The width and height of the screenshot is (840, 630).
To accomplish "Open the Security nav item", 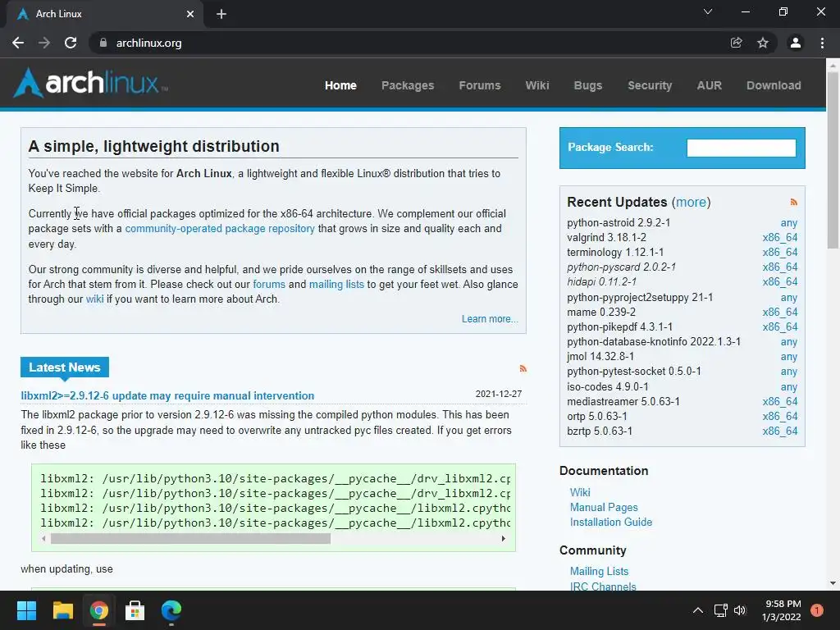I will [650, 85].
